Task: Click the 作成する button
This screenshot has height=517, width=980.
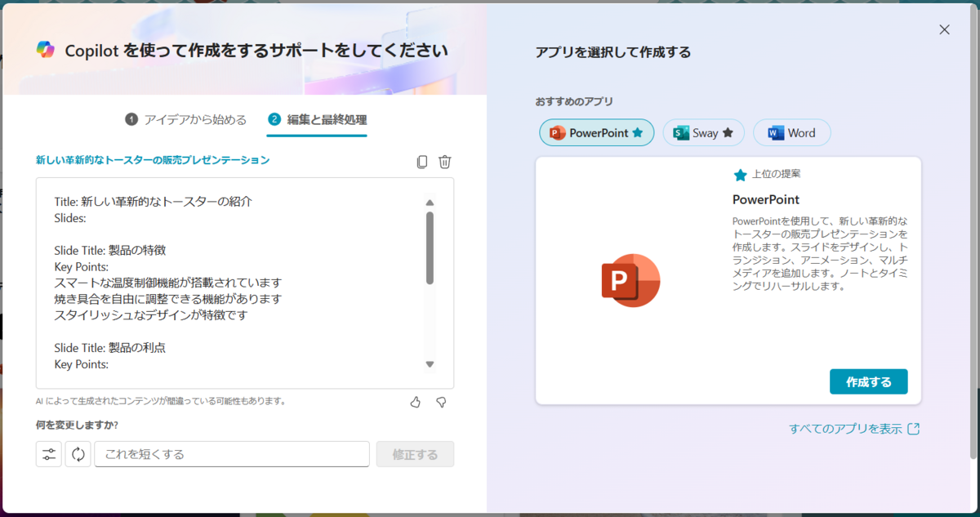Action: tap(868, 381)
